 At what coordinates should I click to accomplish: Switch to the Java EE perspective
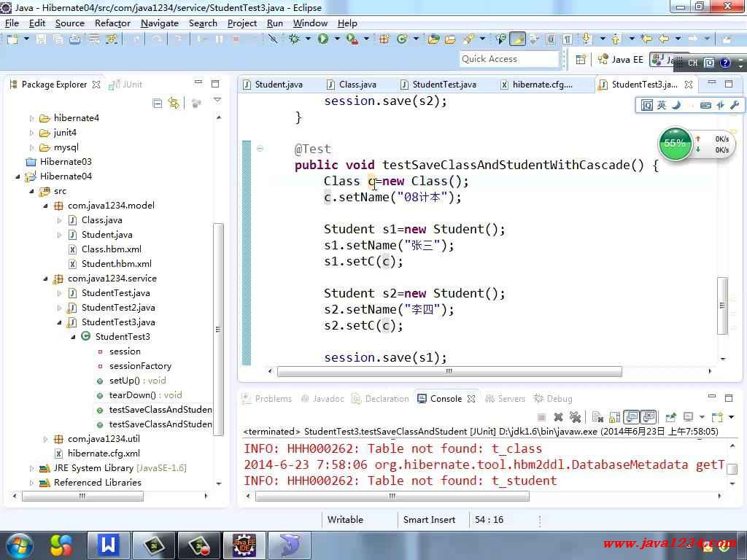point(621,60)
